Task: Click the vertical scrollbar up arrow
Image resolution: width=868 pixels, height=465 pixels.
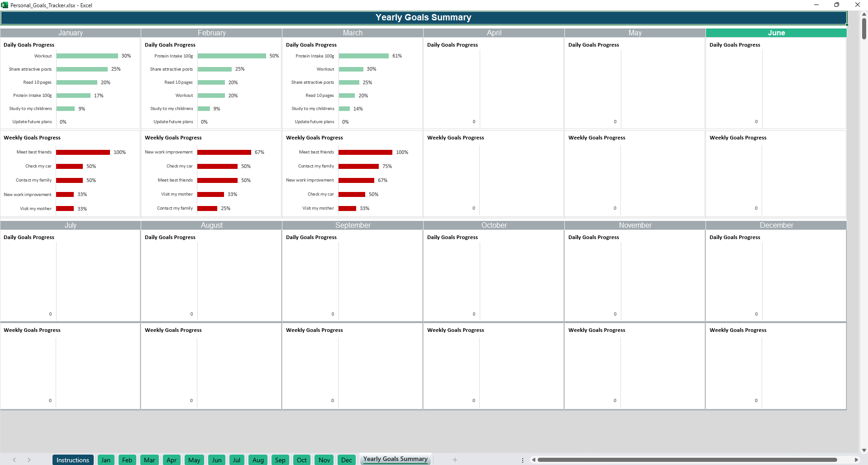Action: pos(864,14)
